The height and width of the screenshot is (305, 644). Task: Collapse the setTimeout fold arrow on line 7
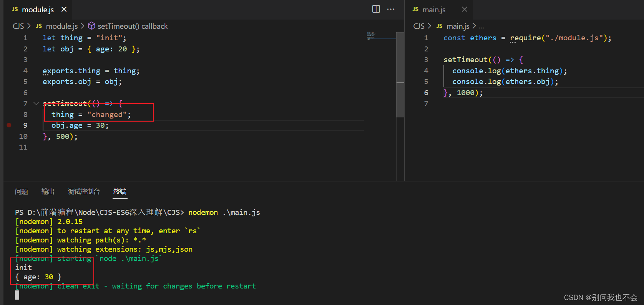point(36,103)
